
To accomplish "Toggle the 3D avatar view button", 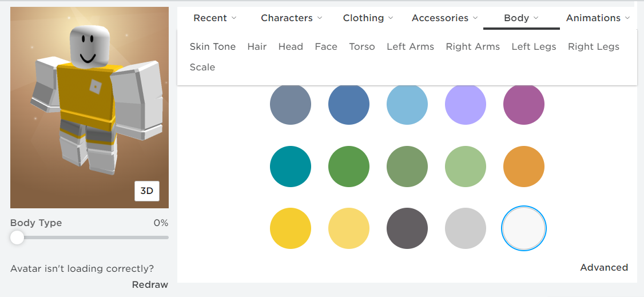I will 147,191.
